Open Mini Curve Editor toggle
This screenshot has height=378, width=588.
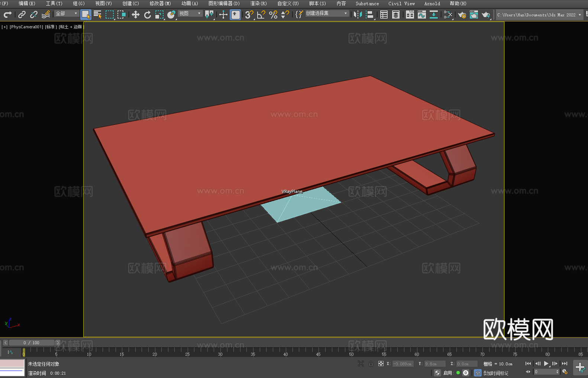[10, 352]
